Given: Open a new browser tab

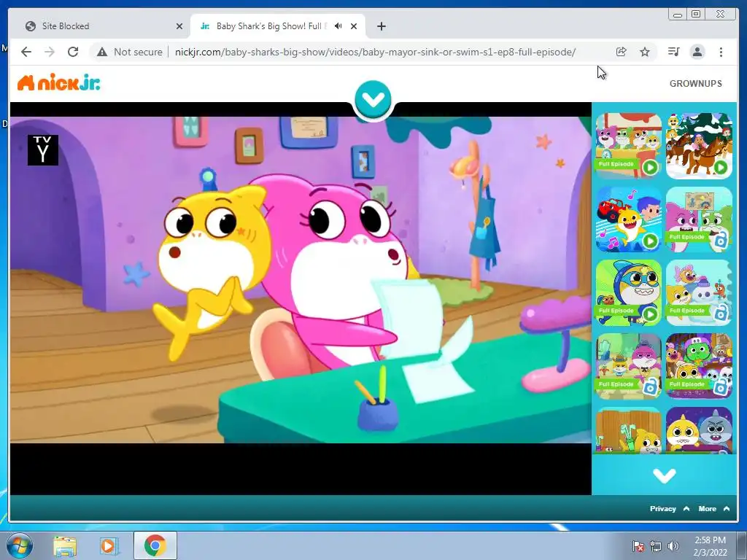Looking at the screenshot, I should point(381,26).
